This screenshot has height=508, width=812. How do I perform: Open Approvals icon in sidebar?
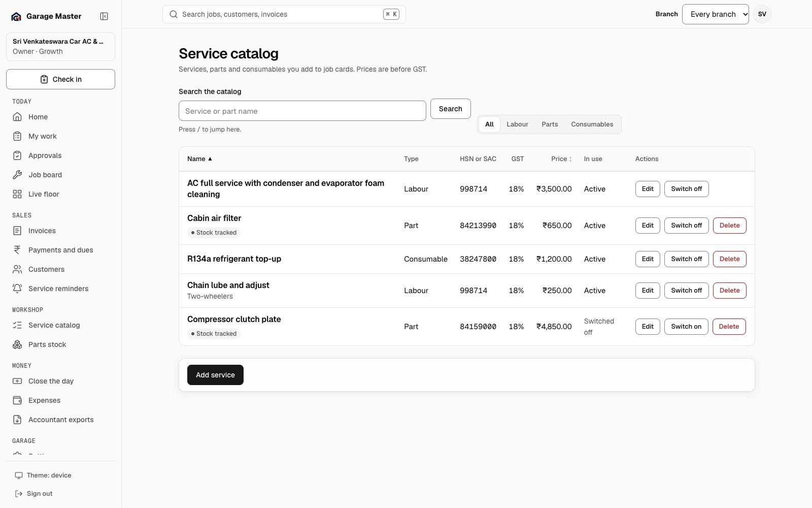pyautogui.click(x=17, y=155)
